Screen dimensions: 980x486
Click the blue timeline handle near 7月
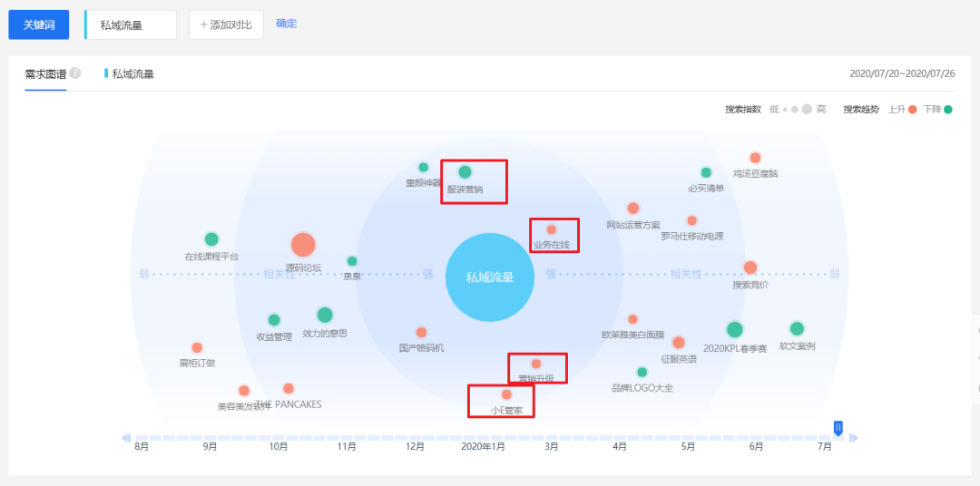838,427
